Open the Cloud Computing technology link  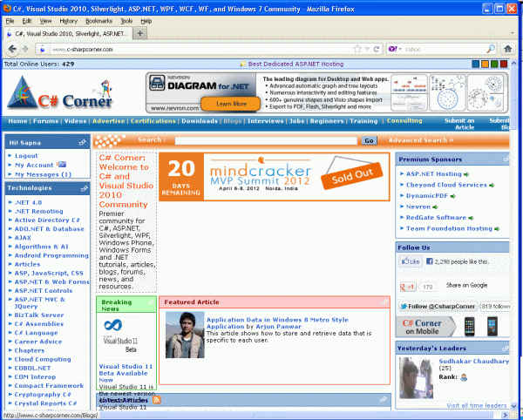[43, 359]
